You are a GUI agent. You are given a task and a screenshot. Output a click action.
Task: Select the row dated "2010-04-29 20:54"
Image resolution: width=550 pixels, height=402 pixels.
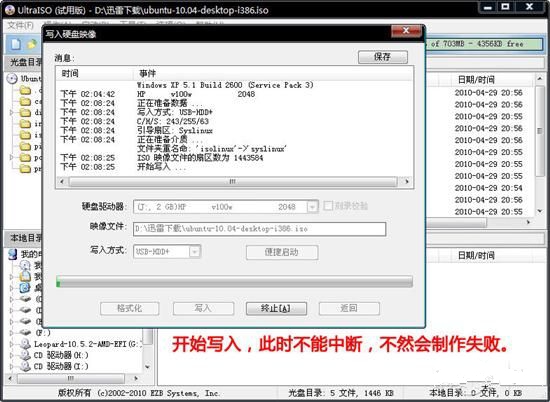[x=488, y=188]
